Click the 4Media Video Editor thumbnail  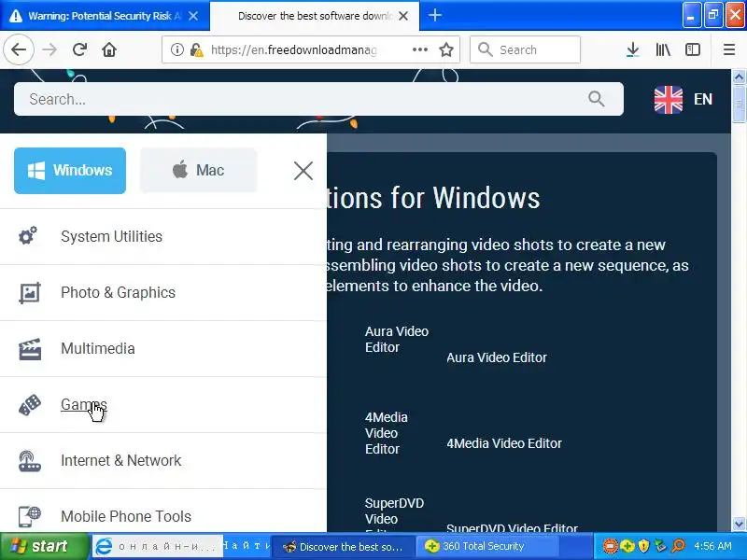(x=387, y=433)
